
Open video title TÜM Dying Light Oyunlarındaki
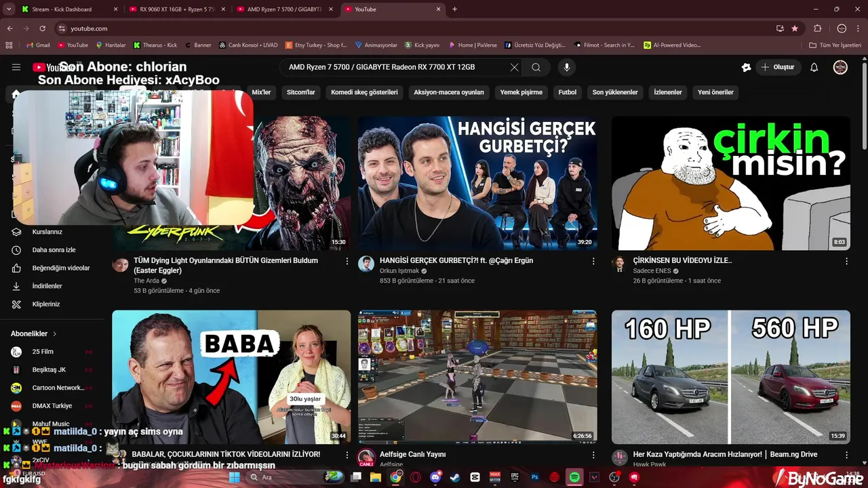(x=226, y=265)
